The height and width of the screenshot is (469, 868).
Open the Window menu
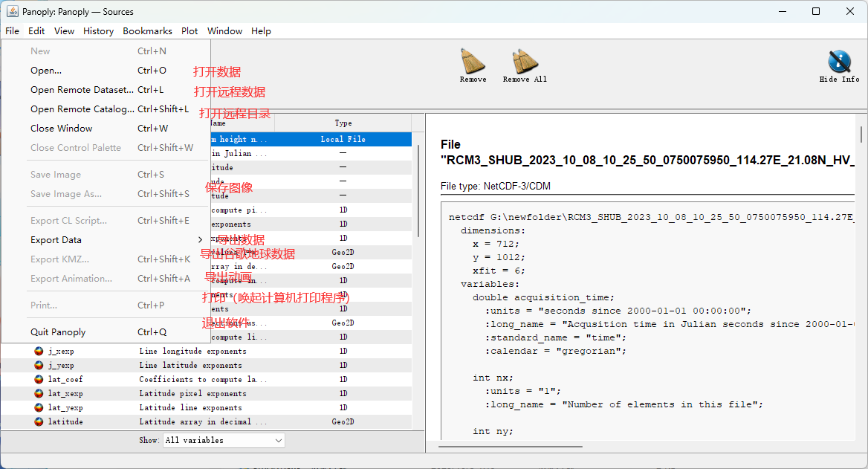click(x=224, y=31)
